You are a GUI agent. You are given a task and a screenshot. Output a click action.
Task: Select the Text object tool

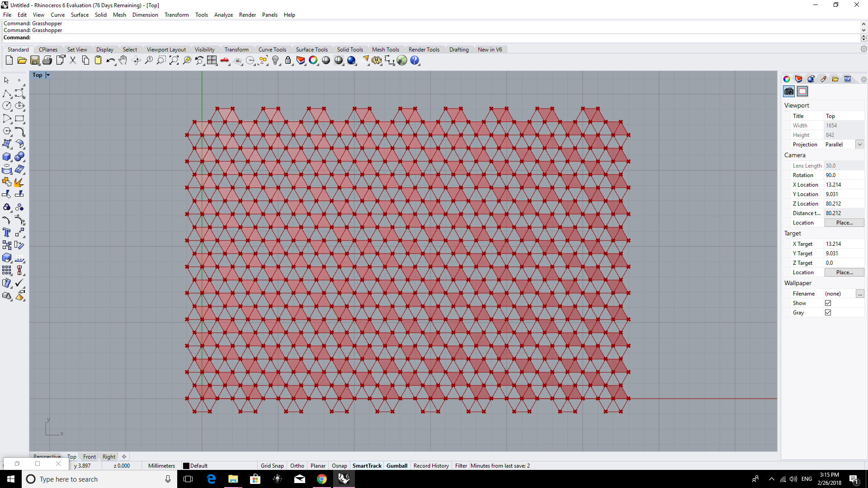tap(7, 232)
